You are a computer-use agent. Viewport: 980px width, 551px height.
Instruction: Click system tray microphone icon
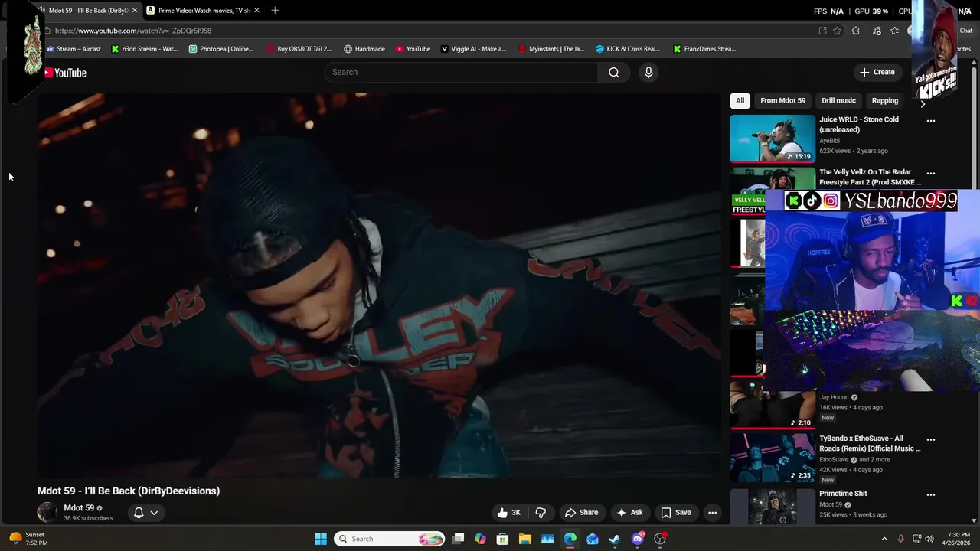pos(900,539)
